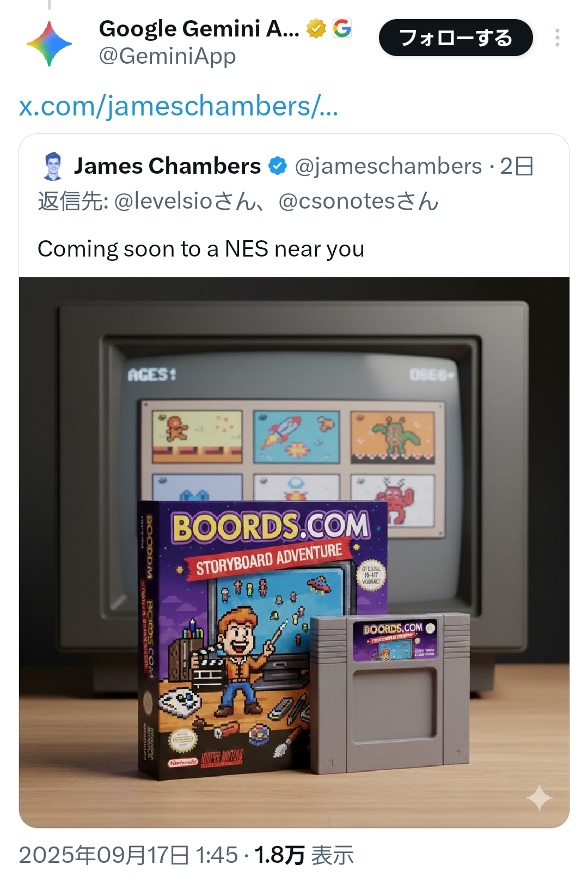
Task: Click James Chambers' profile photo
Action: (x=53, y=166)
